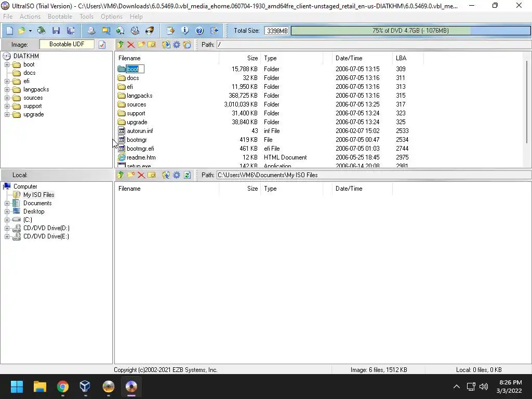
Task: Open the Options menu
Action: click(x=112, y=17)
